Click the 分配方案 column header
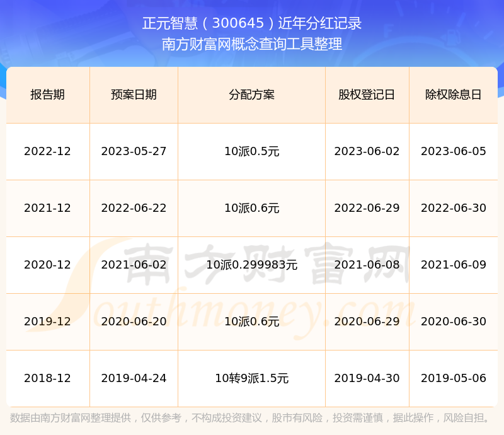 [x=251, y=95]
